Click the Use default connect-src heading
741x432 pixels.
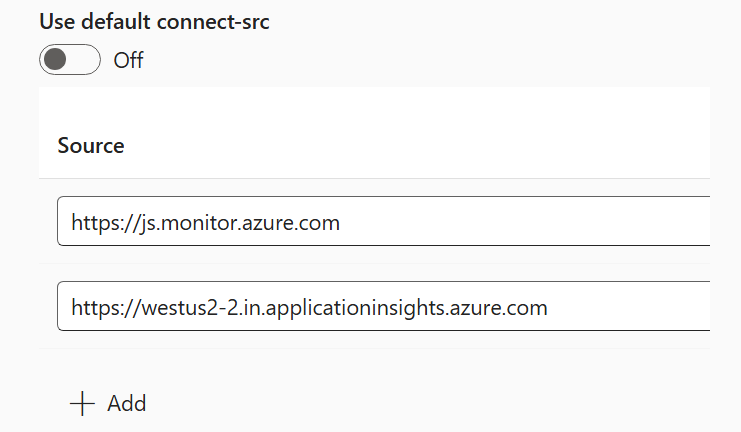154,23
